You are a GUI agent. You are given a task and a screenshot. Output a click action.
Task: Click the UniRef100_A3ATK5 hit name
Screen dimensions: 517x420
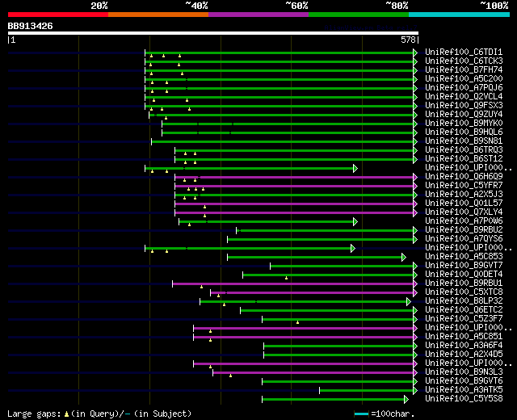coord(464,390)
